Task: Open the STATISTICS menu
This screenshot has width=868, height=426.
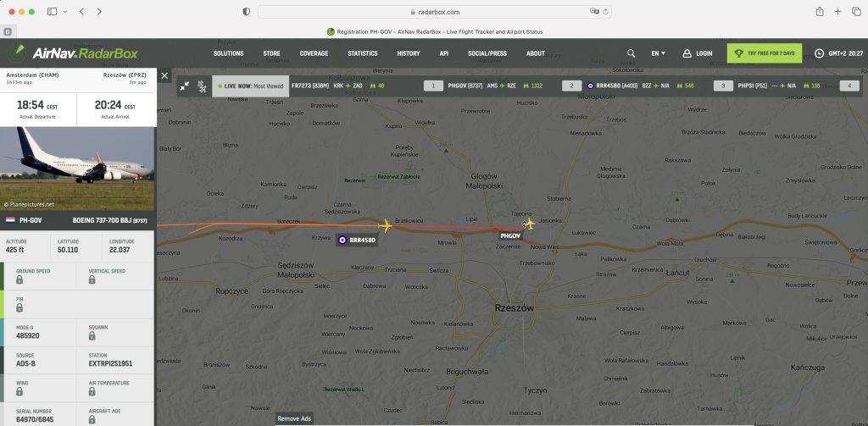Action: point(363,53)
